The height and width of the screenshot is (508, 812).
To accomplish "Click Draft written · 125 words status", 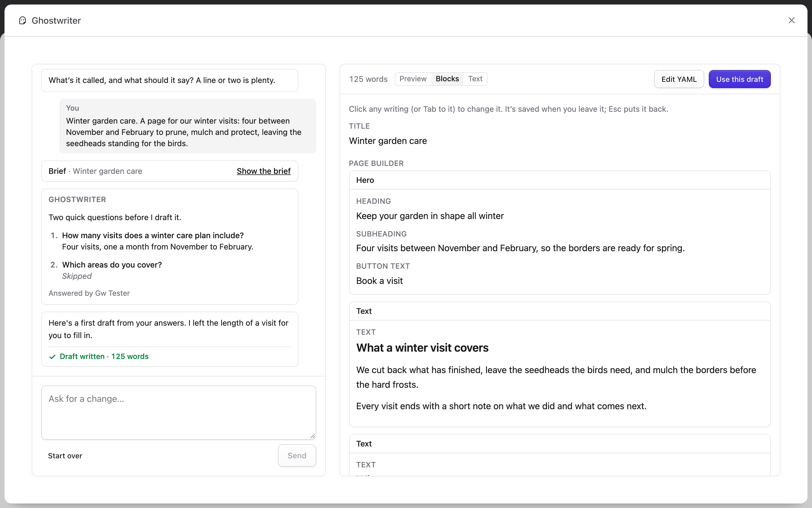I will click(x=104, y=356).
